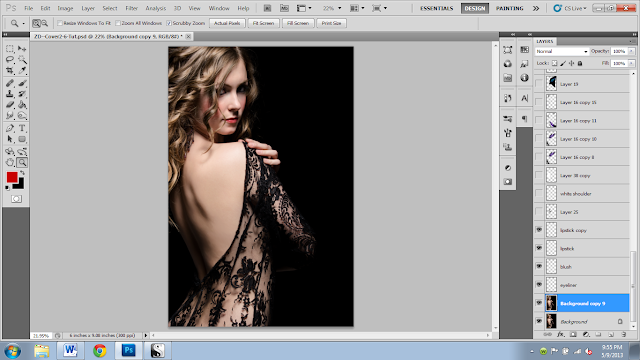Viewport: 640px width, 360px height.
Task: Open the layer Fill slider arrow
Action: click(631, 63)
